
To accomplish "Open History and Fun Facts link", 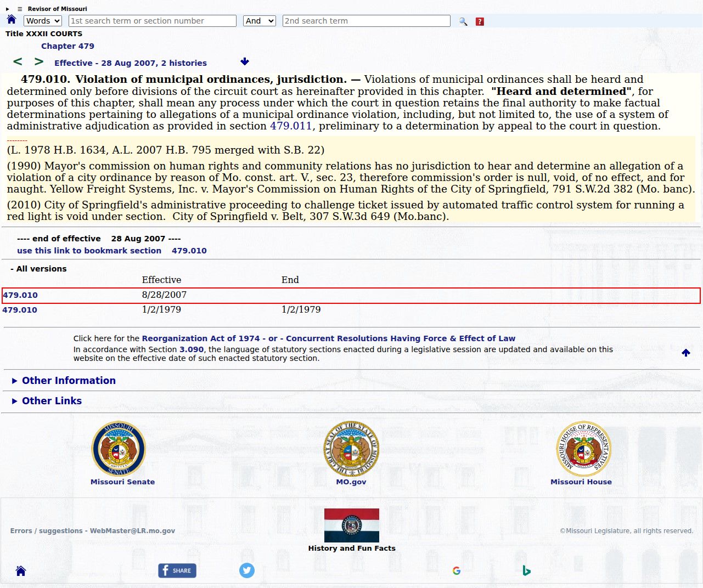I will (352, 548).
